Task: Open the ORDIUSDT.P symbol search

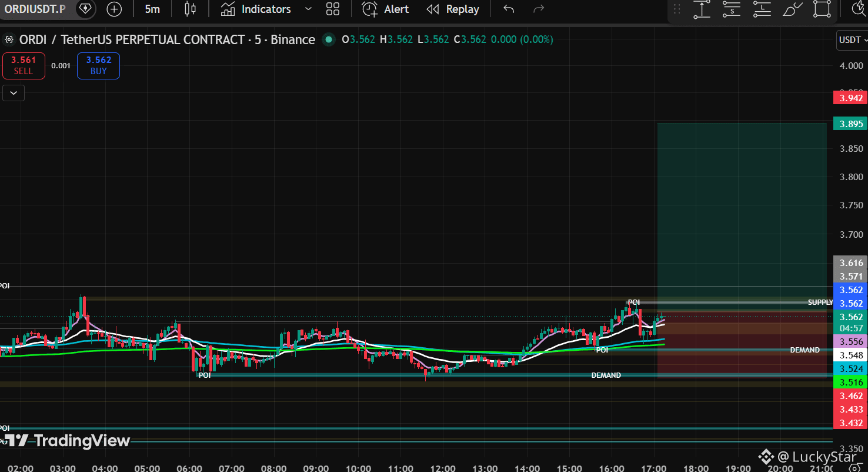Action: 35,9
